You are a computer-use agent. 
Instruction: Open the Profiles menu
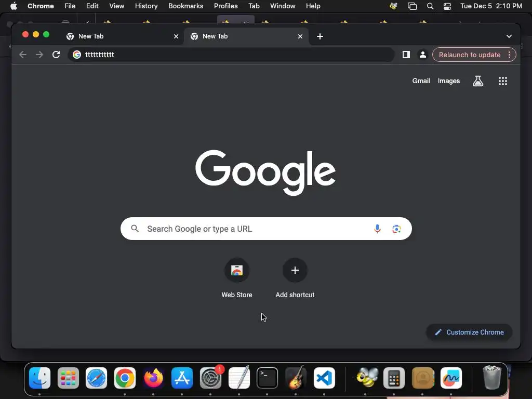pyautogui.click(x=225, y=6)
